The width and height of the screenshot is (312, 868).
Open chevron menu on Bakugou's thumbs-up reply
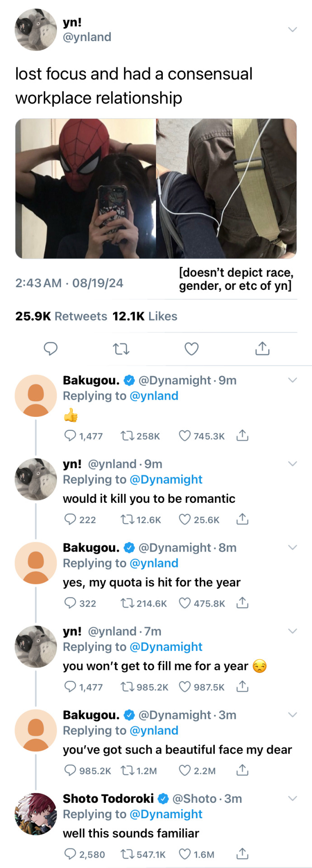pos(293,380)
